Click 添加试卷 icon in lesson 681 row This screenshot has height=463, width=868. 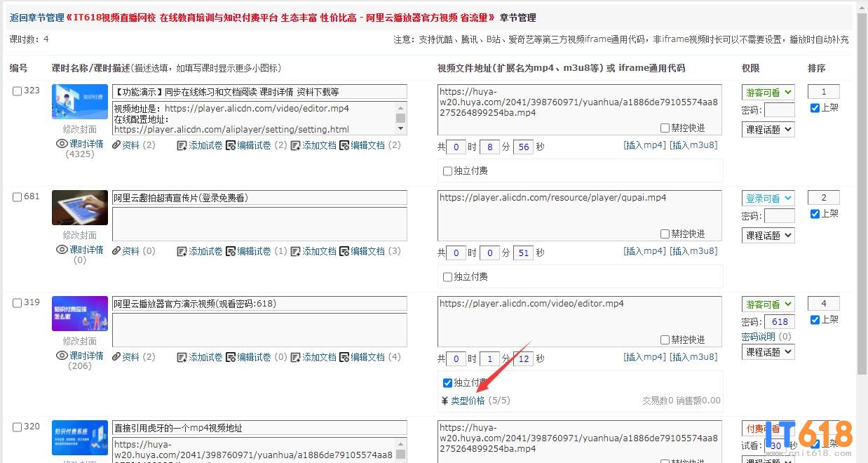click(182, 251)
